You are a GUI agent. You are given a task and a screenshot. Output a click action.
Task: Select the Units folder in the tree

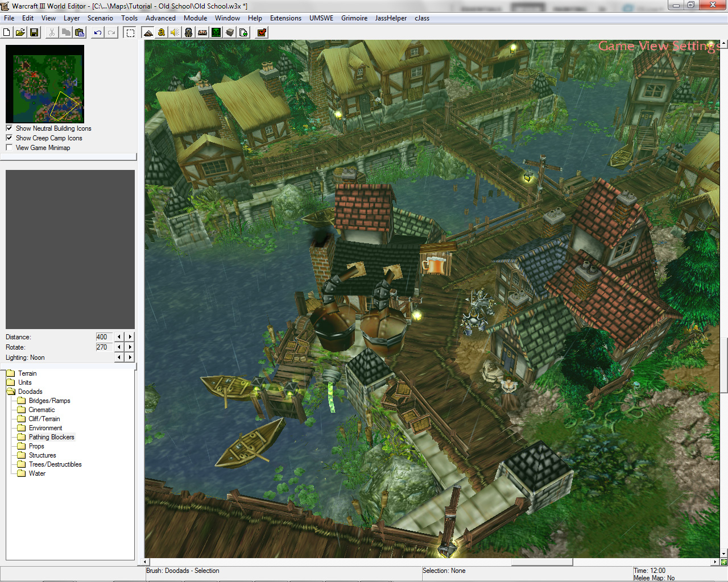(25, 383)
